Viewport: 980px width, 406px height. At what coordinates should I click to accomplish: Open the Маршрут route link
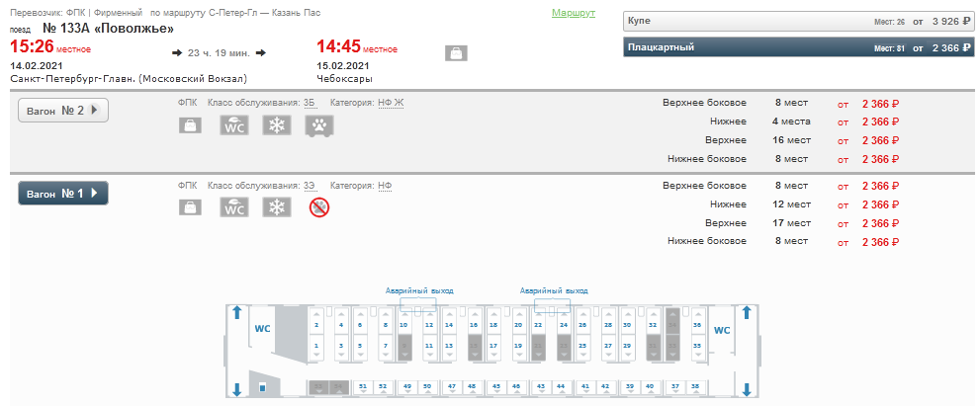click(x=573, y=15)
